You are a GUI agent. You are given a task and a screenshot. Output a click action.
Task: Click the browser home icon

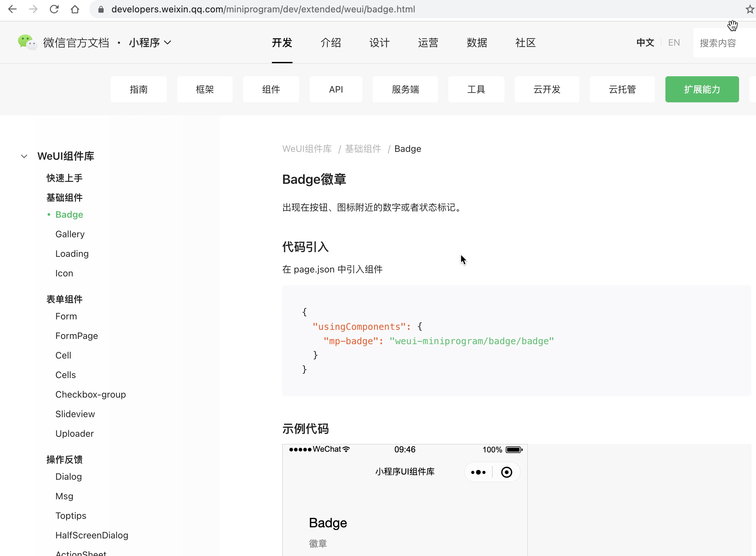(75, 9)
